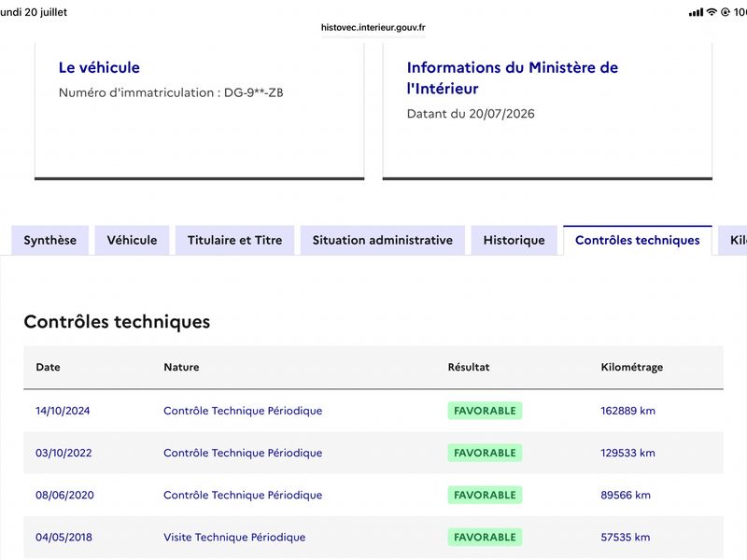
Task: Open the Synthèse tab
Action: [50, 240]
